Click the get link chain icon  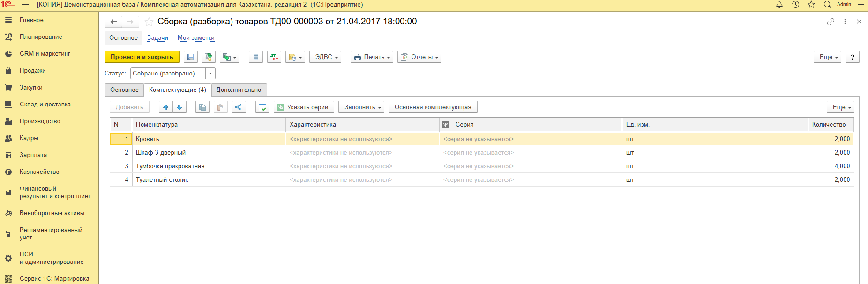coord(831,22)
